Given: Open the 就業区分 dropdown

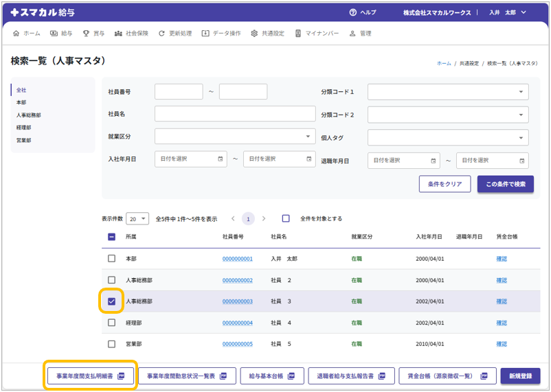Looking at the screenshot, I should (235, 137).
